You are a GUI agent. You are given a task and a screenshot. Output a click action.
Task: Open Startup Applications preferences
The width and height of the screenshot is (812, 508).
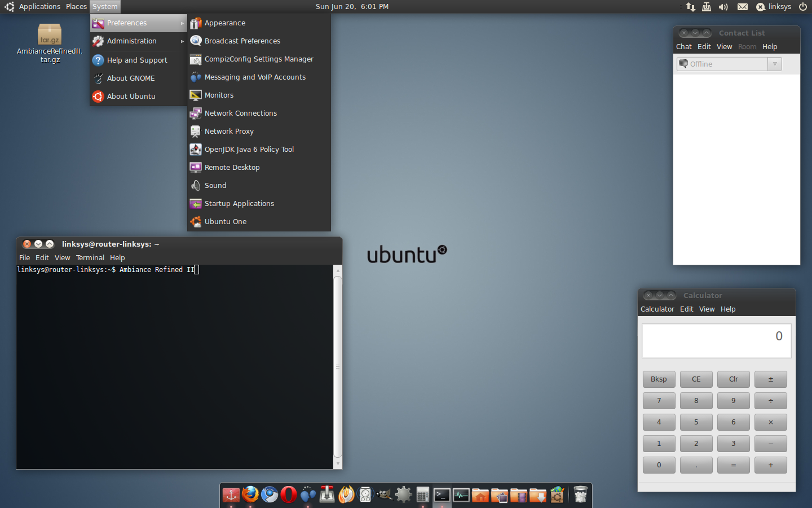(x=259, y=204)
